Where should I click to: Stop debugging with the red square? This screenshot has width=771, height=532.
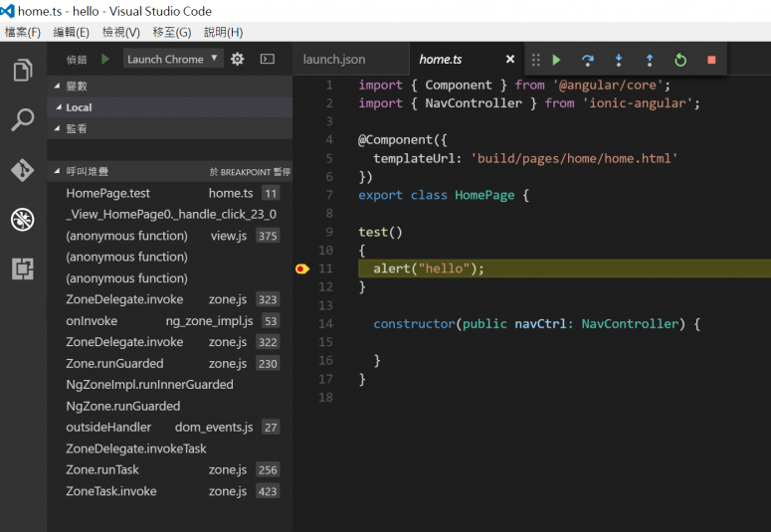click(711, 60)
